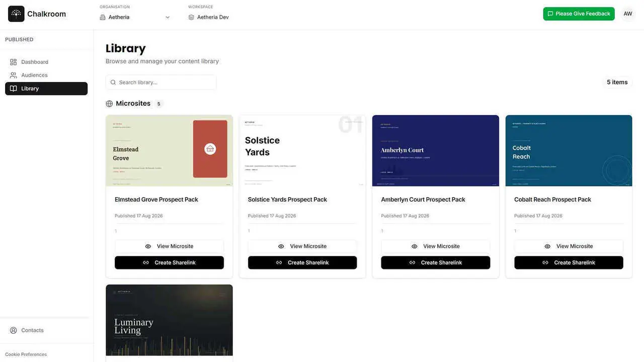Click the link icon for Amberlyn Court sharelink
Image resolution: width=644 pixels, height=362 pixels.
(x=412, y=262)
